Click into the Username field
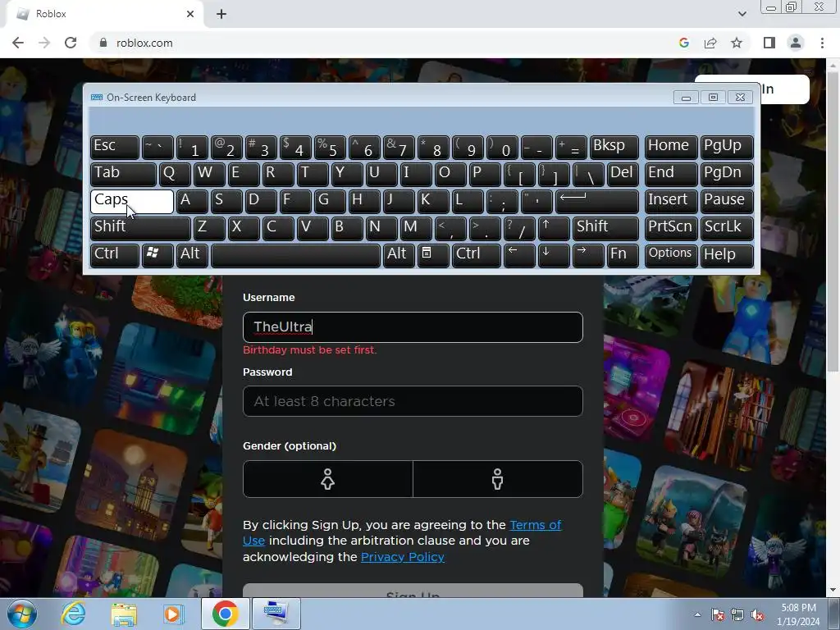This screenshot has height=630, width=840. point(413,326)
